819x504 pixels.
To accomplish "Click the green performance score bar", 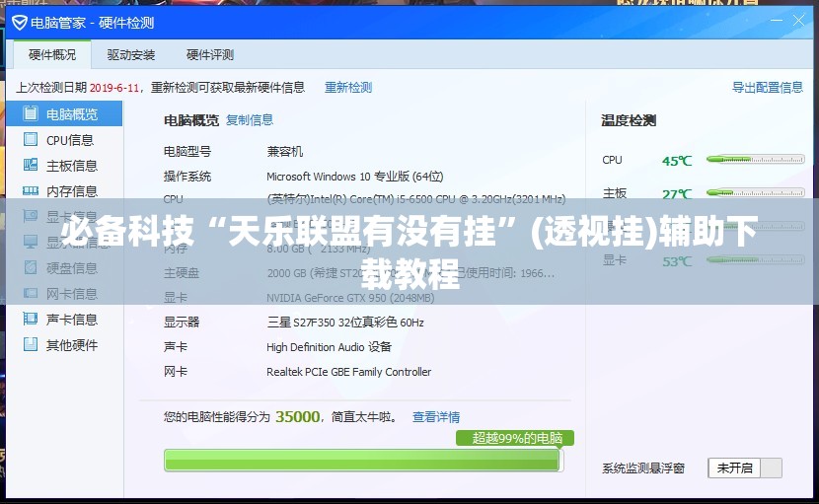I will pos(363,461).
